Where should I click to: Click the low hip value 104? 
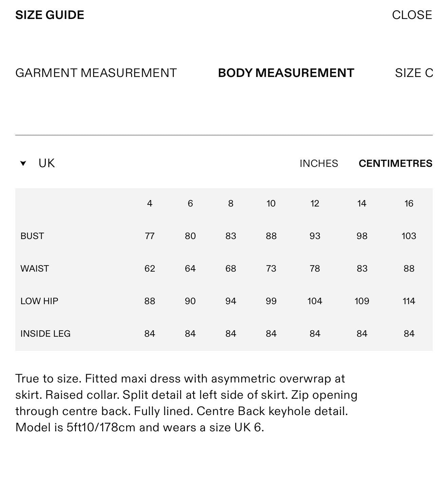(x=315, y=301)
